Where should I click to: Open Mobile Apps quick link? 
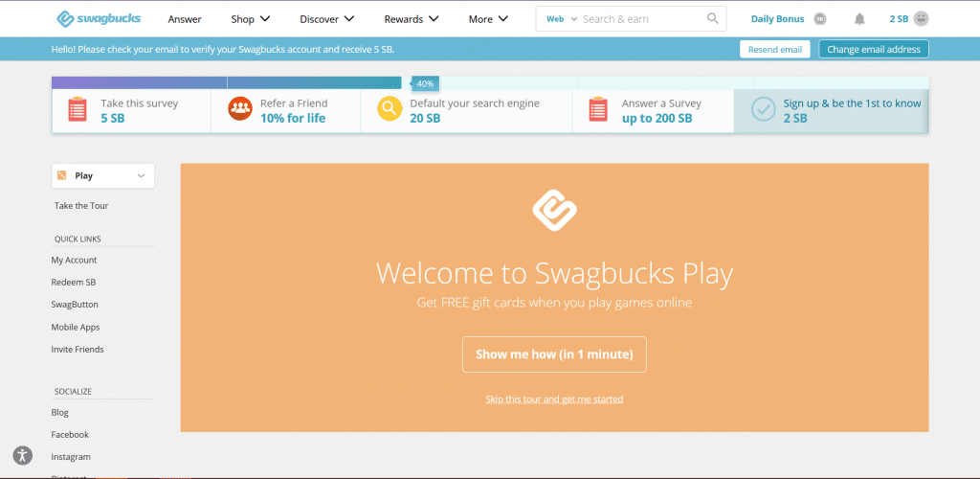76,327
